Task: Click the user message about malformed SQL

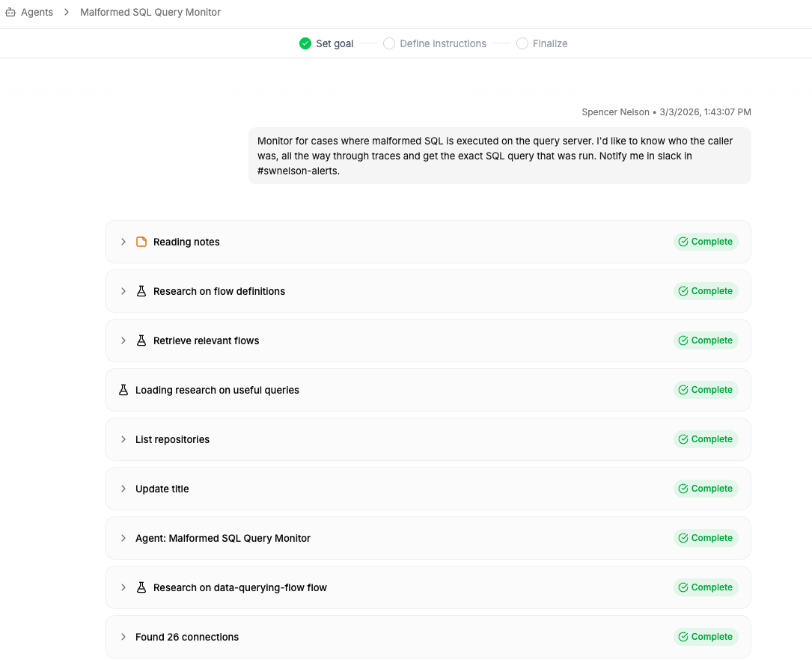Action: tap(499, 156)
